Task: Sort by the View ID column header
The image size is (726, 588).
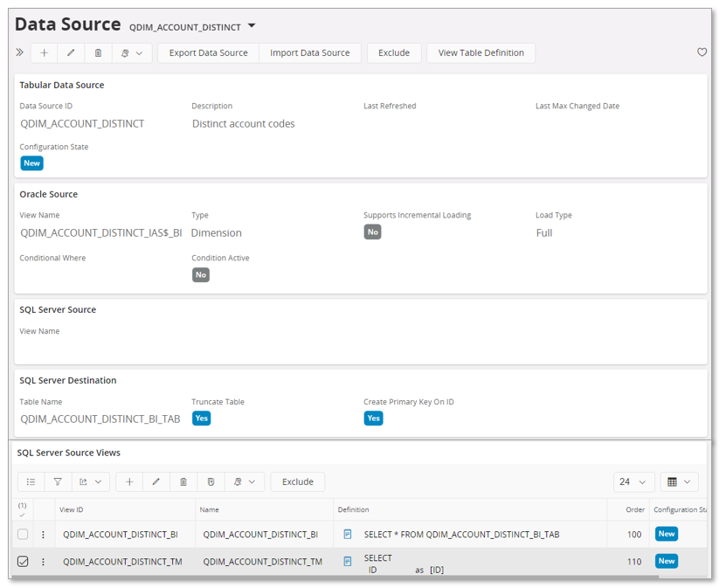Action: coord(72,509)
